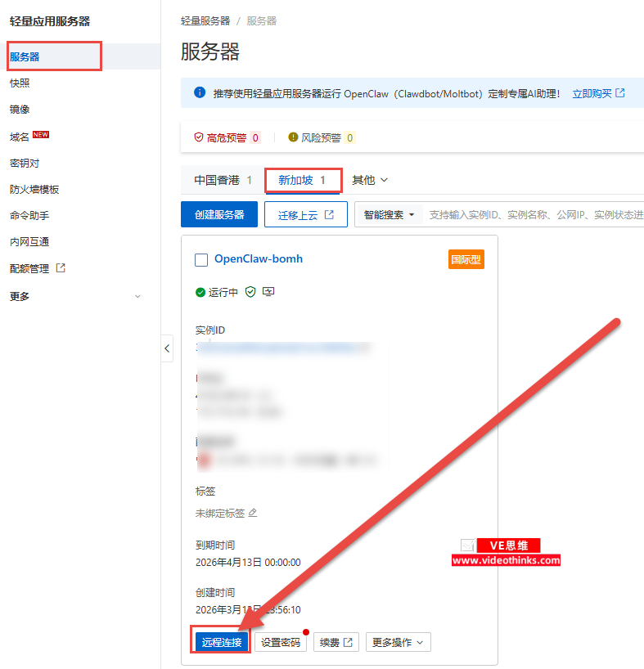Switch to the 新加坡 region tab
644x669 pixels.
click(303, 181)
